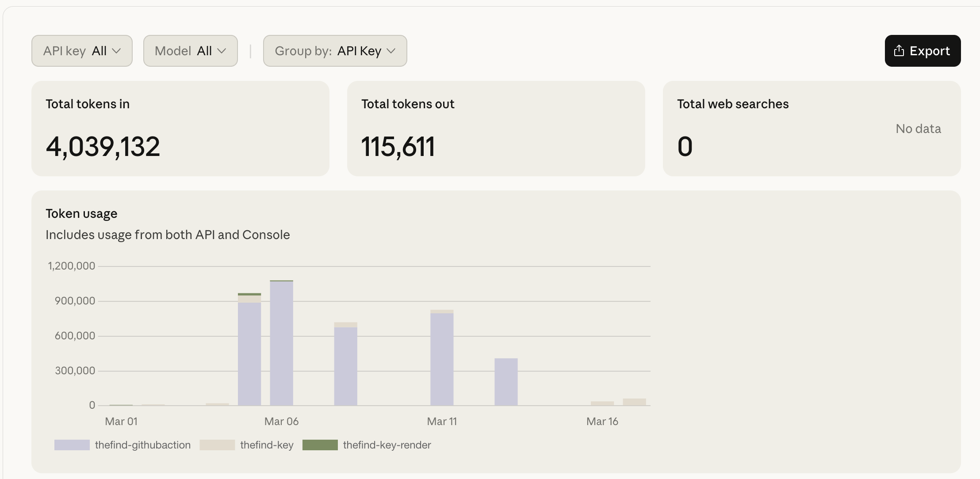Change the Group by API Key selection

335,51
